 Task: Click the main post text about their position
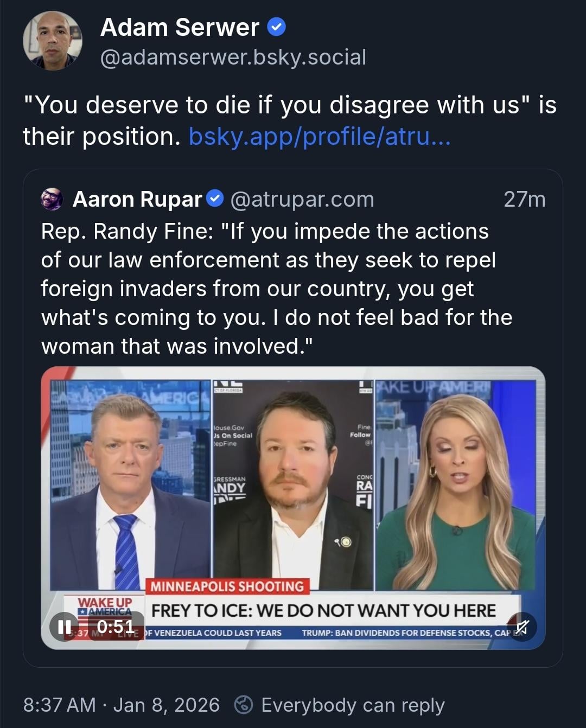point(290,120)
